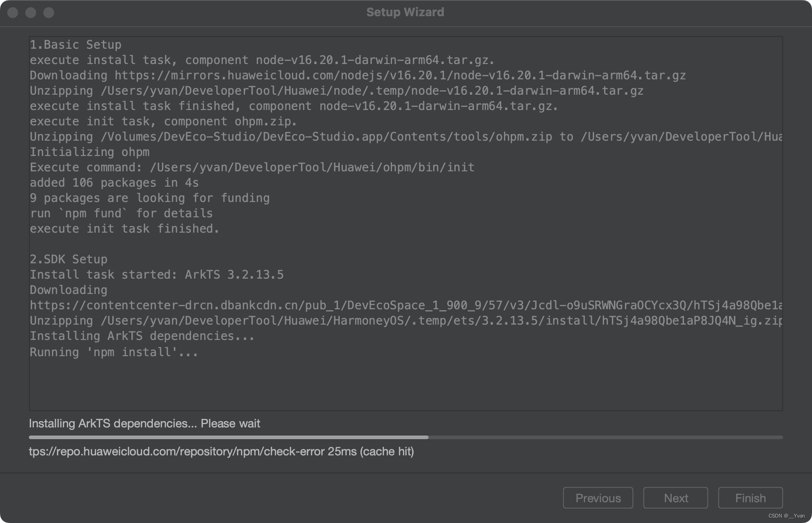The width and height of the screenshot is (812, 523).
Task: Click the 'Initializing ohpm' log line
Action: coord(89,152)
